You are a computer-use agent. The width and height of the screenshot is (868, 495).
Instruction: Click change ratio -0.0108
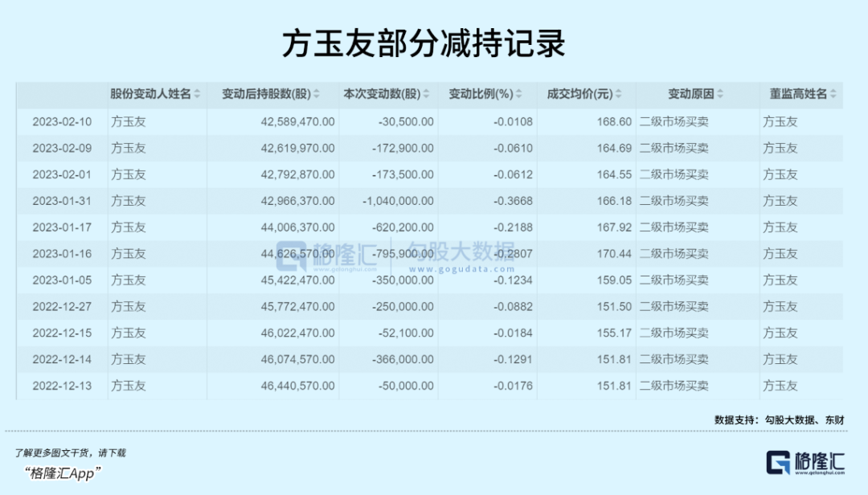[513, 122]
